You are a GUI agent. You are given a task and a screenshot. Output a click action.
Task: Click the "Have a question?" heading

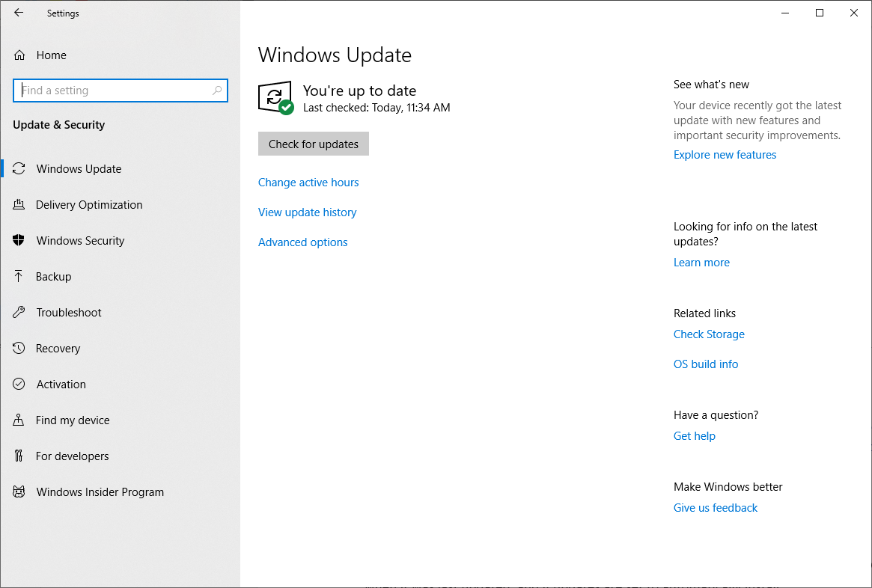(x=716, y=415)
